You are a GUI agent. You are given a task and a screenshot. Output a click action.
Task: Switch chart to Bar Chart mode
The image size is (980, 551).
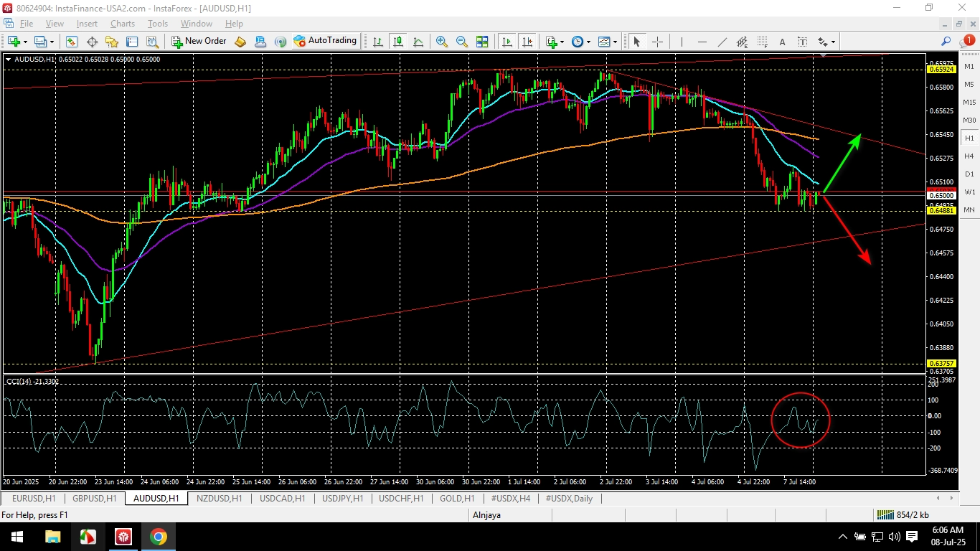(x=378, y=42)
